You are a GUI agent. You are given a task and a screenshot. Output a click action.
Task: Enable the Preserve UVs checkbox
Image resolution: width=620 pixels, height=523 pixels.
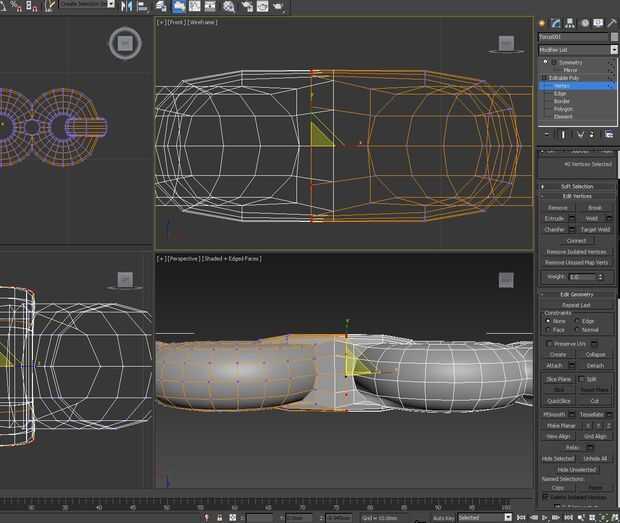(550, 343)
